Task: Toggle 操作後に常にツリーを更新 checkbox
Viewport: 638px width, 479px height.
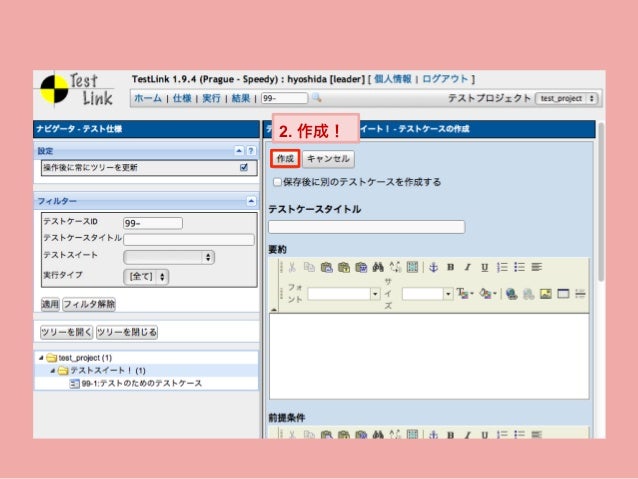Action: pyautogui.click(x=244, y=167)
